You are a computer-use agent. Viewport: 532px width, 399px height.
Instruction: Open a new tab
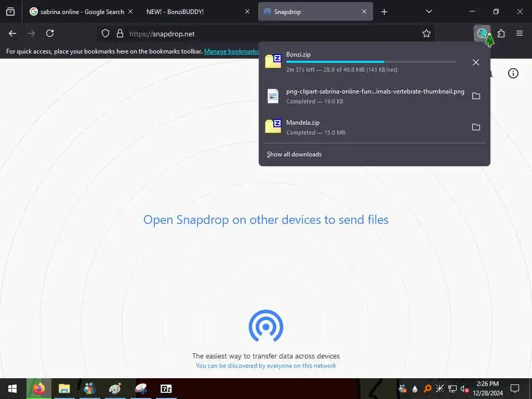[384, 12]
